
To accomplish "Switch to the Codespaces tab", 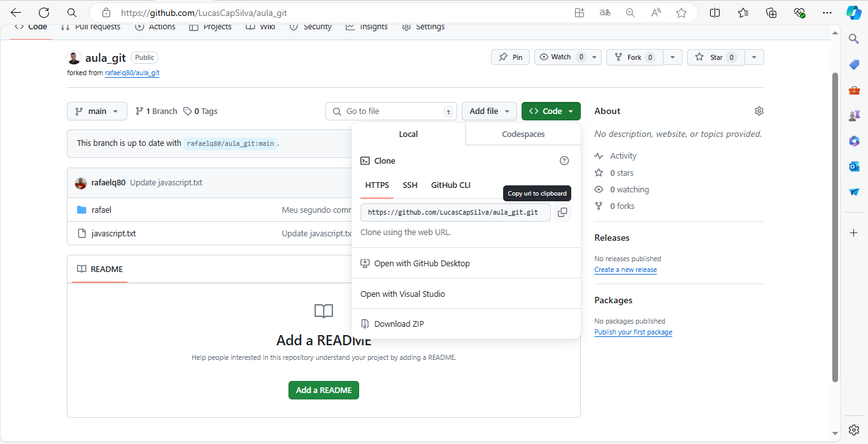I will point(523,134).
